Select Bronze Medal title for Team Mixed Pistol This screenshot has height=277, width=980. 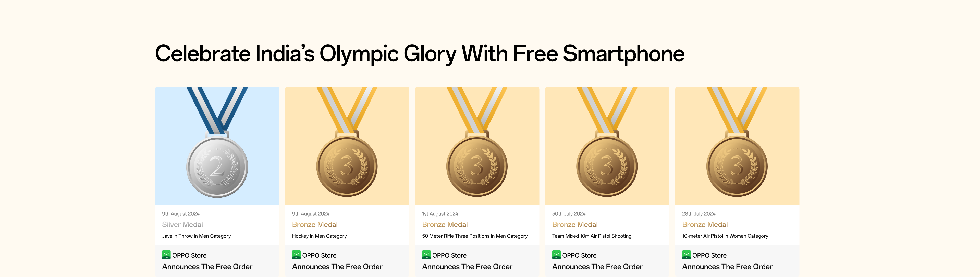[x=575, y=224]
